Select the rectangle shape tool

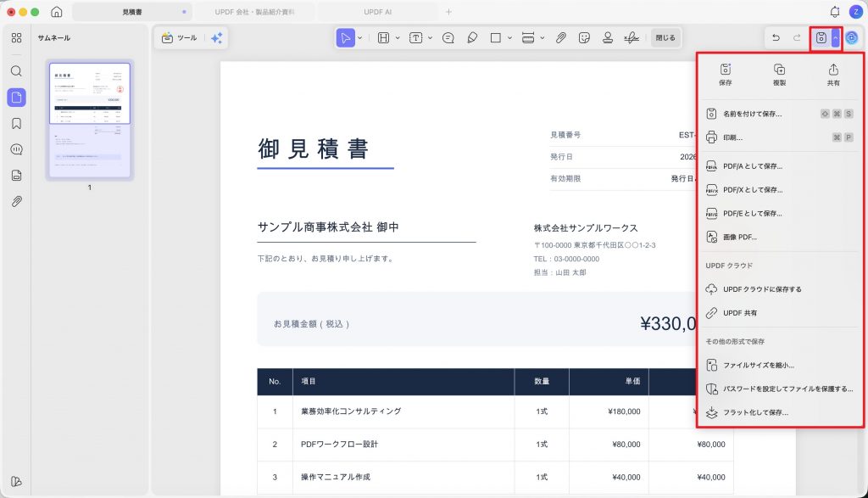tap(495, 37)
